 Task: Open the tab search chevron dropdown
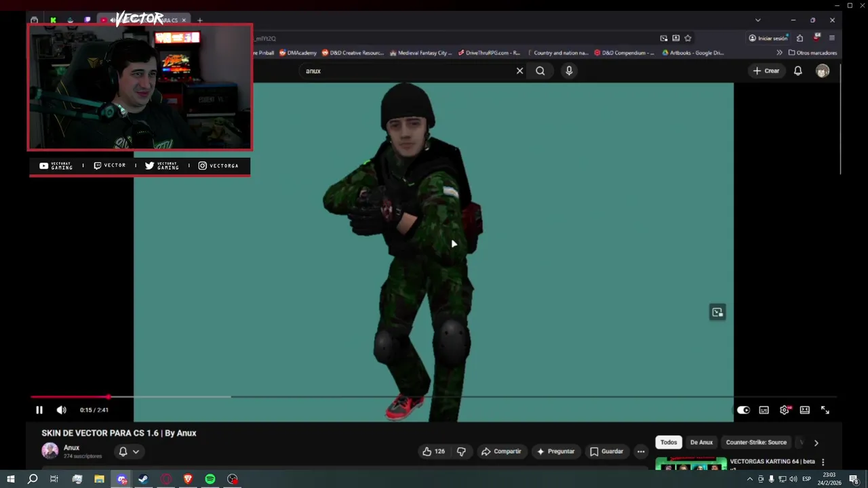(758, 20)
